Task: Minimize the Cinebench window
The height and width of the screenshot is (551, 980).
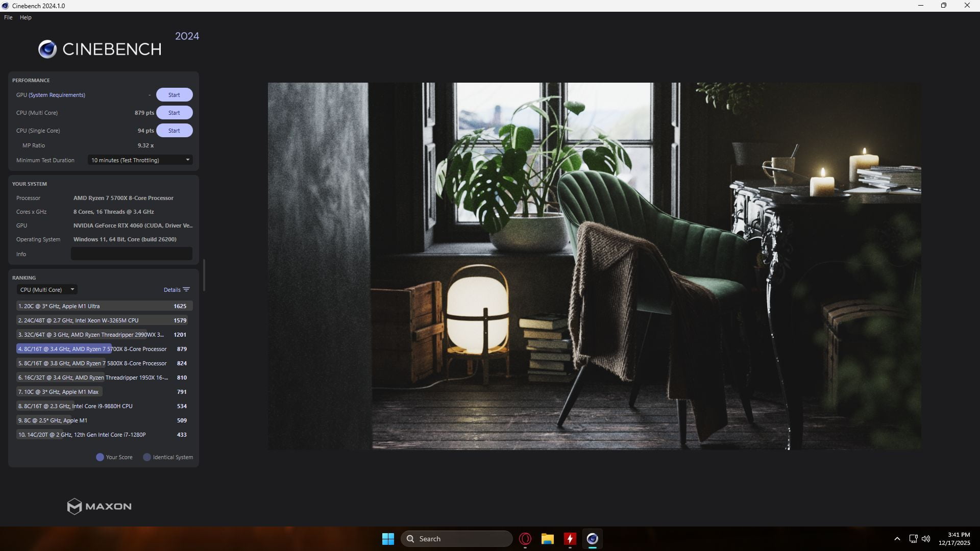Action: 921,6
